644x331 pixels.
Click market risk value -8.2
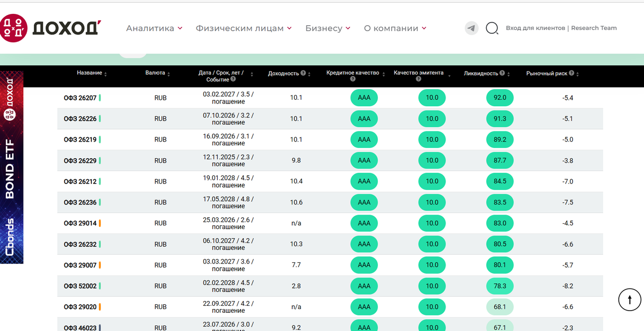[x=568, y=286]
